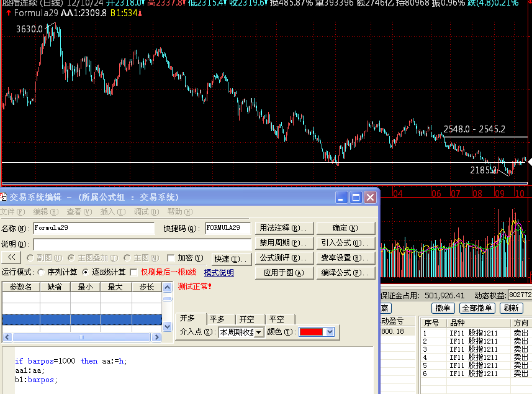Click the 全部撤单 button

(x=478, y=308)
